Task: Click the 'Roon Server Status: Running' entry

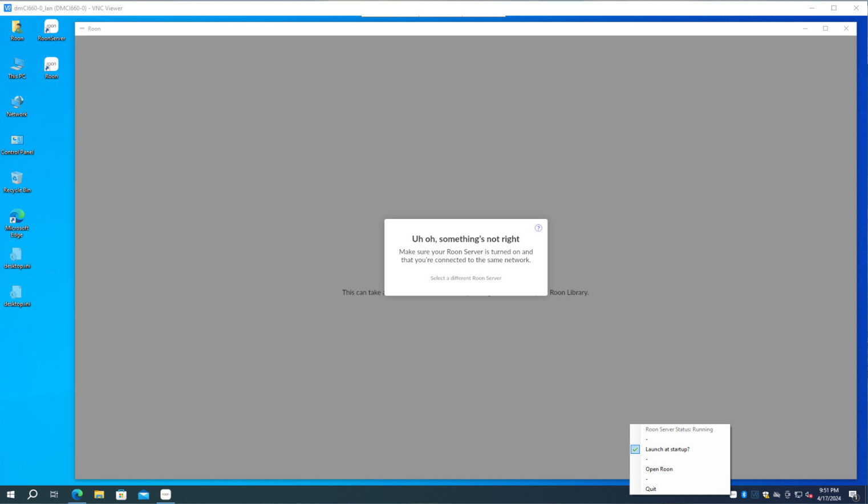Action: 679,429
